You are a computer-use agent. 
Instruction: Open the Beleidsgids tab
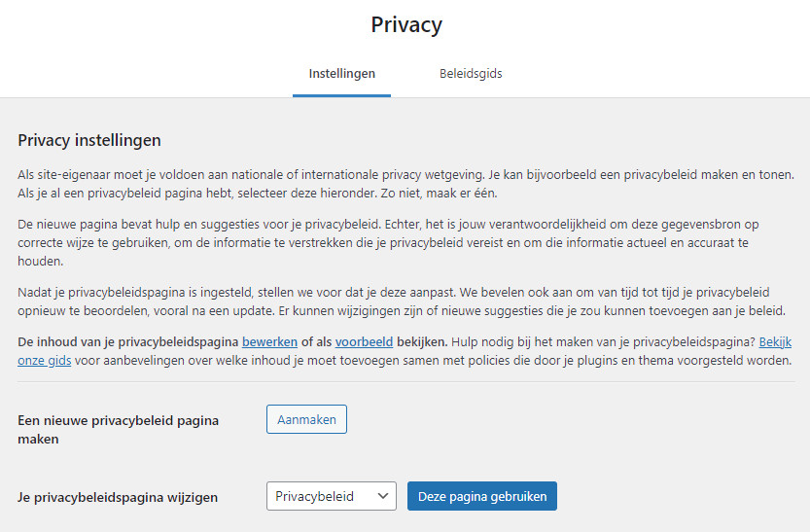click(x=471, y=74)
